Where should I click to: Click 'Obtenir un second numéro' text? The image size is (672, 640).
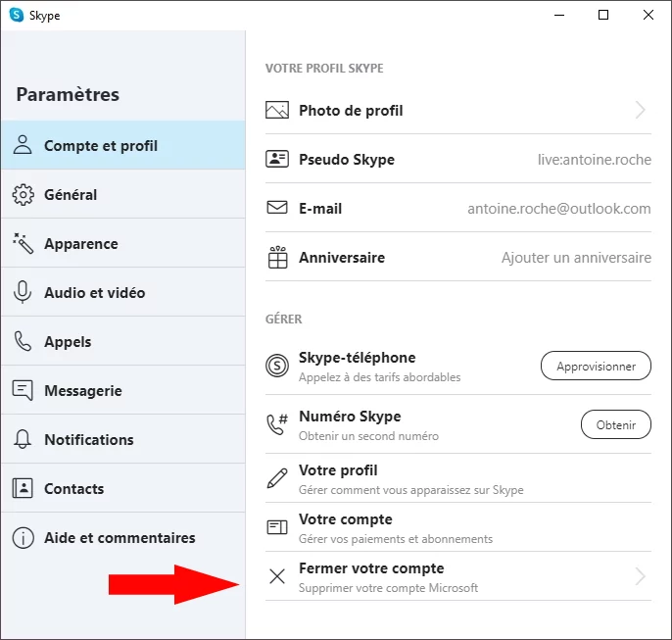click(x=368, y=436)
